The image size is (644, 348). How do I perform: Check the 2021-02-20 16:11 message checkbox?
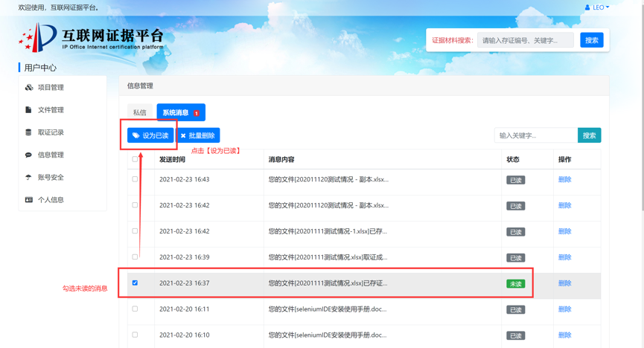(135, 309)
